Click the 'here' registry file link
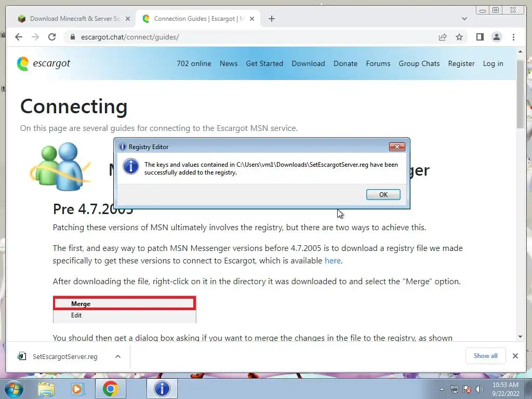The width and height of the screenshot is (532, 399). point(332,261)
